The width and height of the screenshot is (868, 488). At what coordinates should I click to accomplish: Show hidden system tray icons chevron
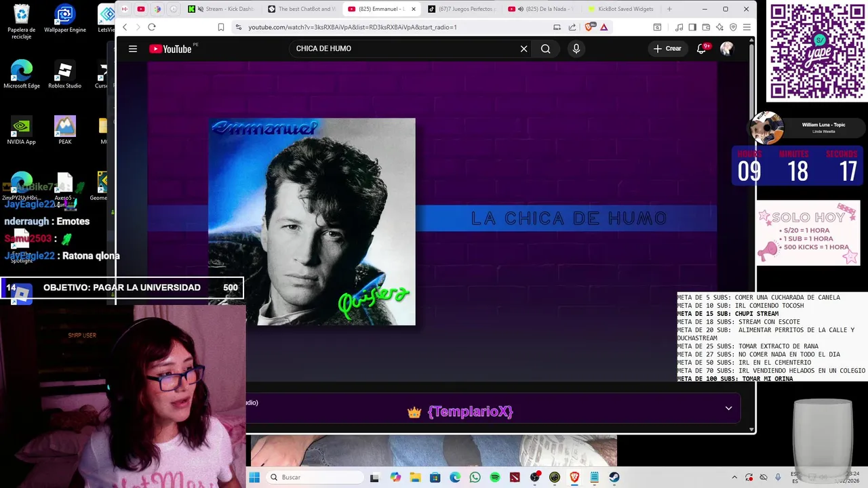(x=734, y=477)
